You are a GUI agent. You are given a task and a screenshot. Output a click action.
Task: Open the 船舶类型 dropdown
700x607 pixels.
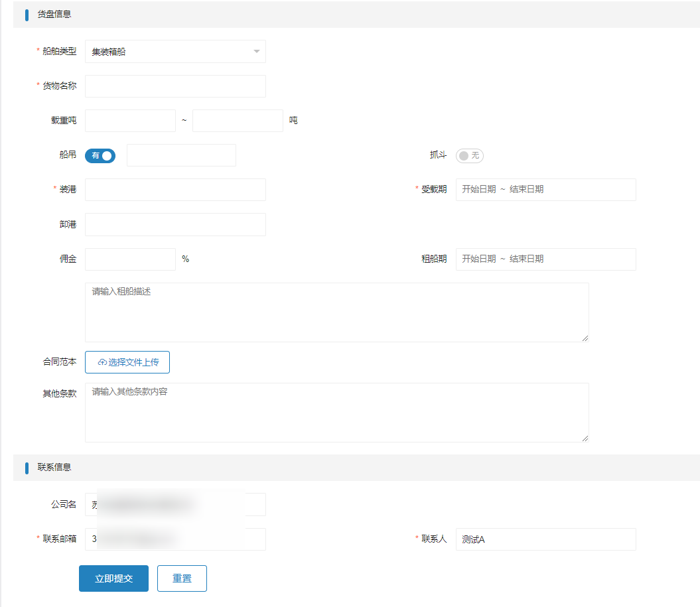tap(175, 52)
